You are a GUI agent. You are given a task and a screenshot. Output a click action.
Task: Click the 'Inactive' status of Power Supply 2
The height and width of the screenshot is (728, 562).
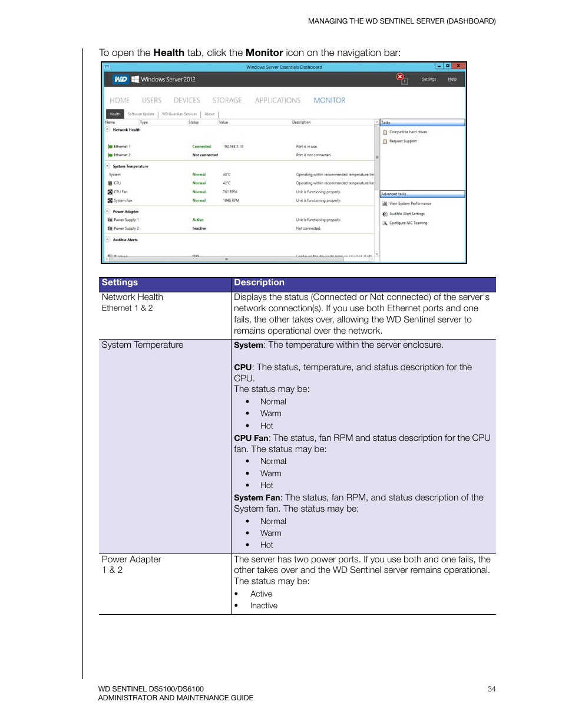tap(199, 228)
